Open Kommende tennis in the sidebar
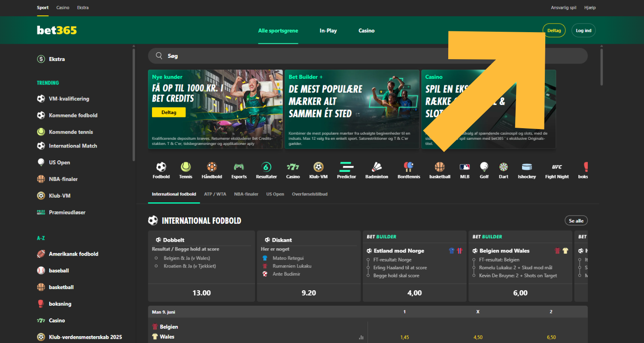 65,132
